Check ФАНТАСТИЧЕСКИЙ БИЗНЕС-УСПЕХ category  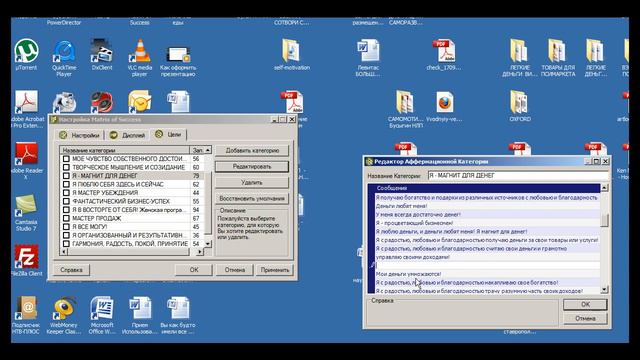(66, 201)
